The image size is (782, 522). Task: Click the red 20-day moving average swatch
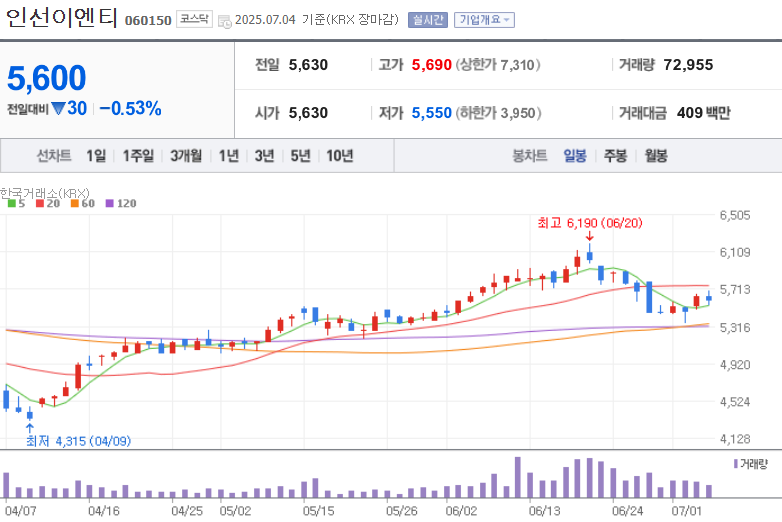40,203
